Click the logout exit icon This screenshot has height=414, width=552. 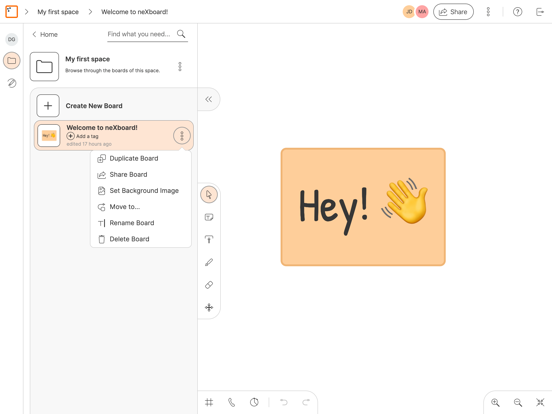click(540, 12)
